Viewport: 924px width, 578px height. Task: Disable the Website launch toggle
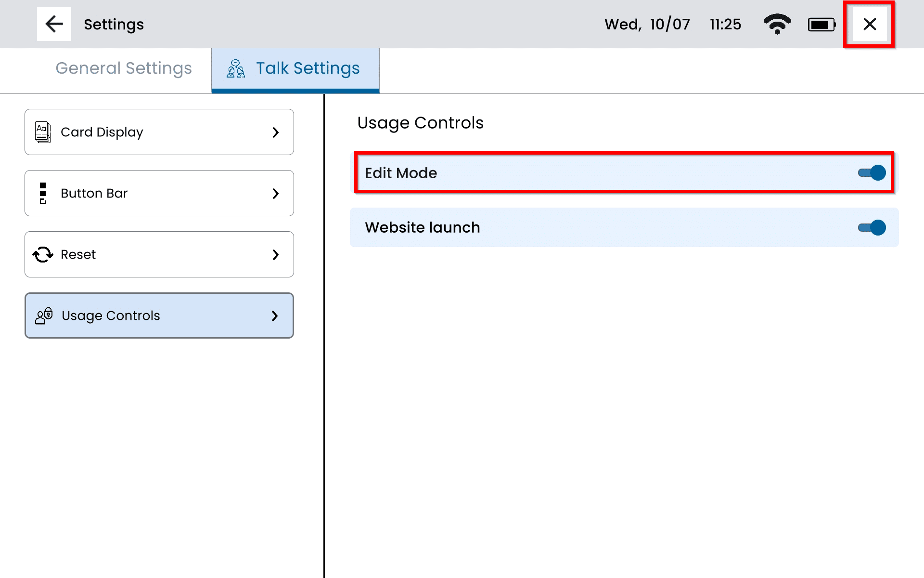pos(872,227)
